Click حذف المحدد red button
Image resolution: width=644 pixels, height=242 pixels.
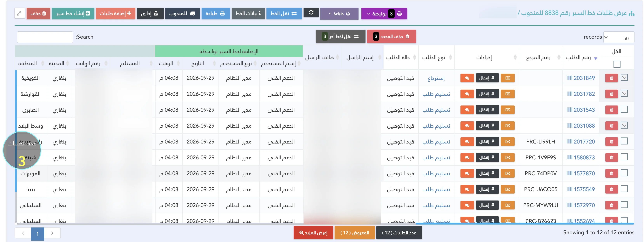pyautogui.click(x=391, y=36)
